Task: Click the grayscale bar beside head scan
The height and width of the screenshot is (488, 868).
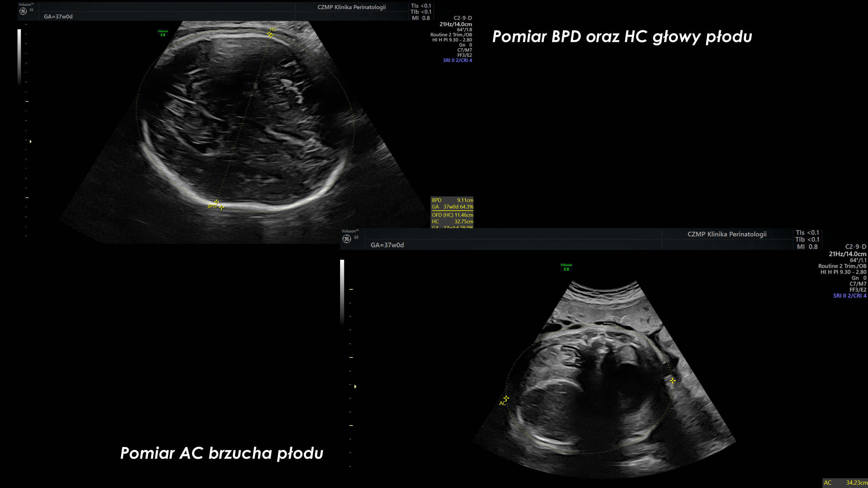Action: 19,57
